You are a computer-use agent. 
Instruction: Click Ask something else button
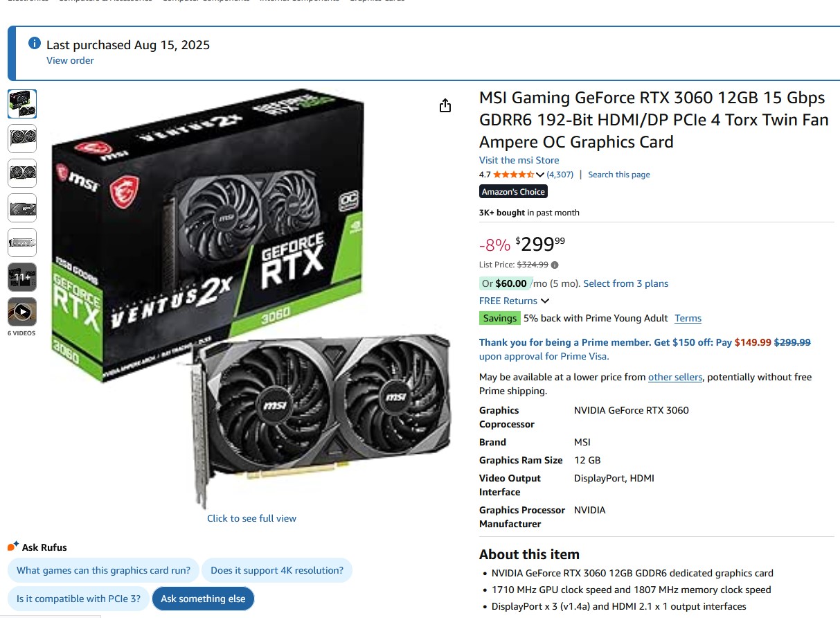(203, 599)
